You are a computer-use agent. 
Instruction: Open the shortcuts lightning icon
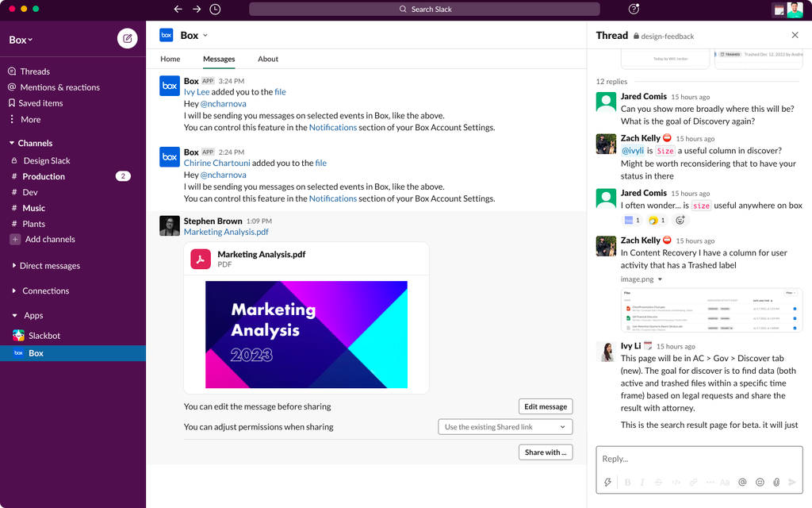[x=607, y=482]
